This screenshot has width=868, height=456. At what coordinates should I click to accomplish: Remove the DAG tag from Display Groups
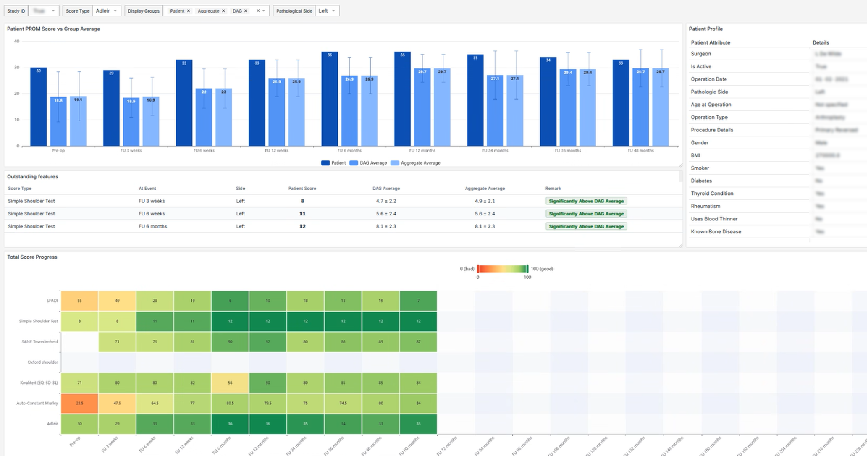[x=246, y=11]
